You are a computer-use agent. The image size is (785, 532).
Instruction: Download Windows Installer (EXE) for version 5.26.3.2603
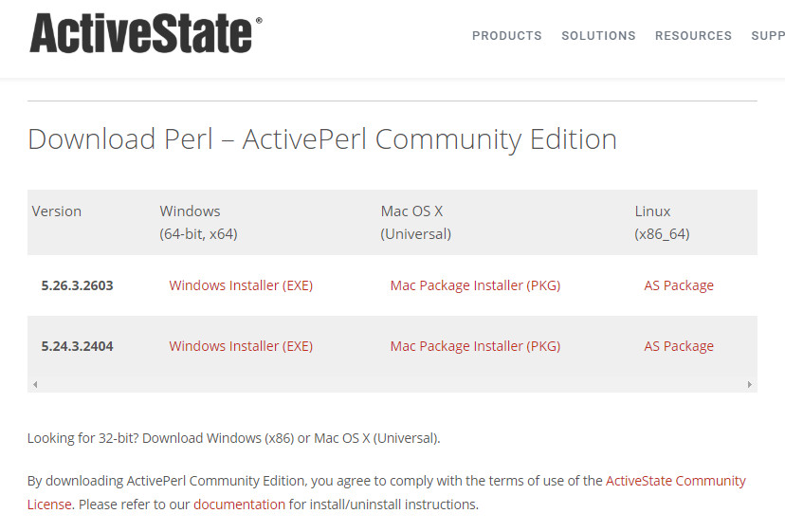tap(241, 285)
